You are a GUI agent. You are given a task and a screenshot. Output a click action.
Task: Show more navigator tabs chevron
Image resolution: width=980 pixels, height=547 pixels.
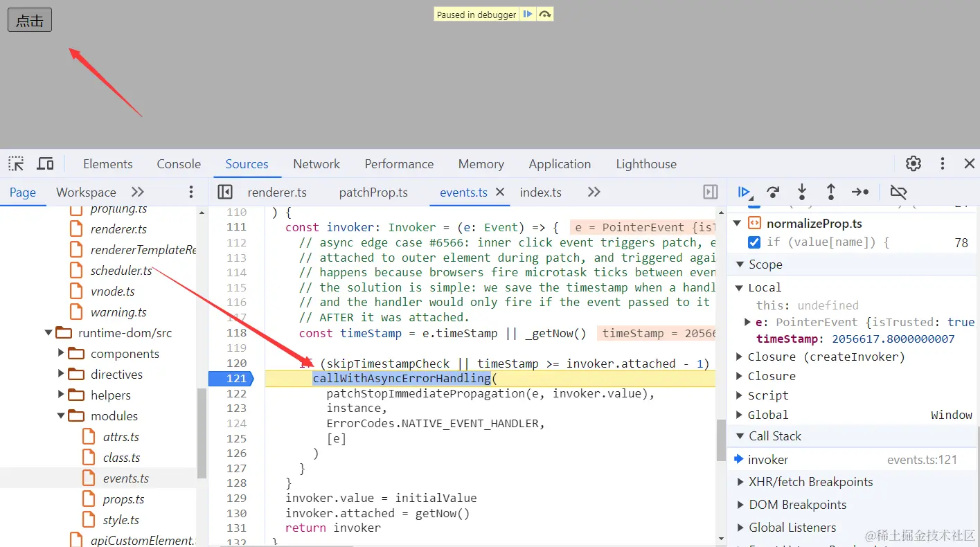tap(138, 192)
